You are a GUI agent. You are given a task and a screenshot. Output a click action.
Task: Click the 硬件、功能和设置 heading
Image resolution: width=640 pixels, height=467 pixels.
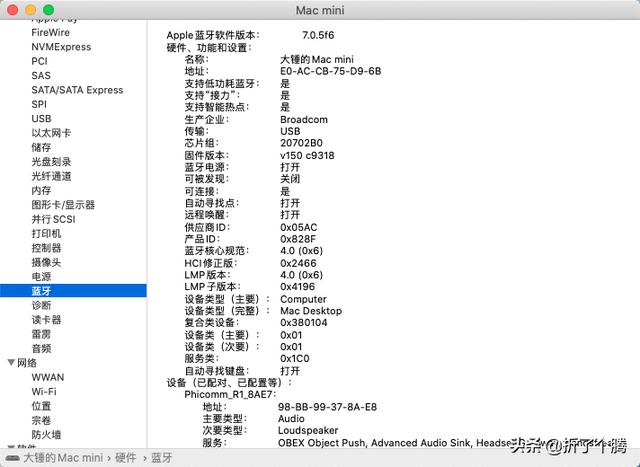tap(209, 47)
